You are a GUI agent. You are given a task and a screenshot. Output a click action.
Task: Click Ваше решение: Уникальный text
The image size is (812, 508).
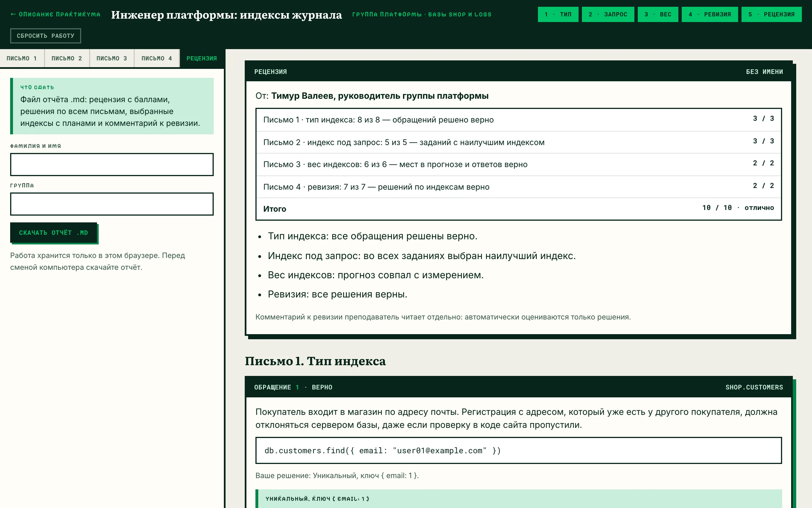coord(337,476)
